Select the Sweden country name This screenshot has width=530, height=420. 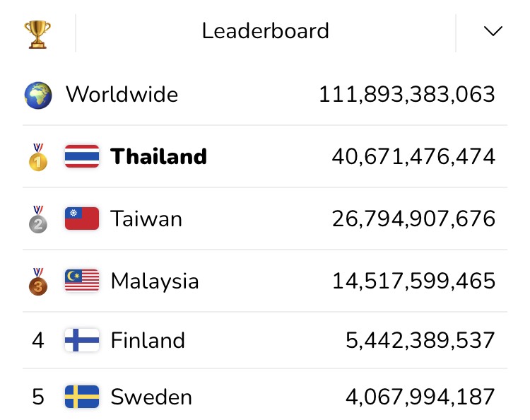[x=151, y=397]
